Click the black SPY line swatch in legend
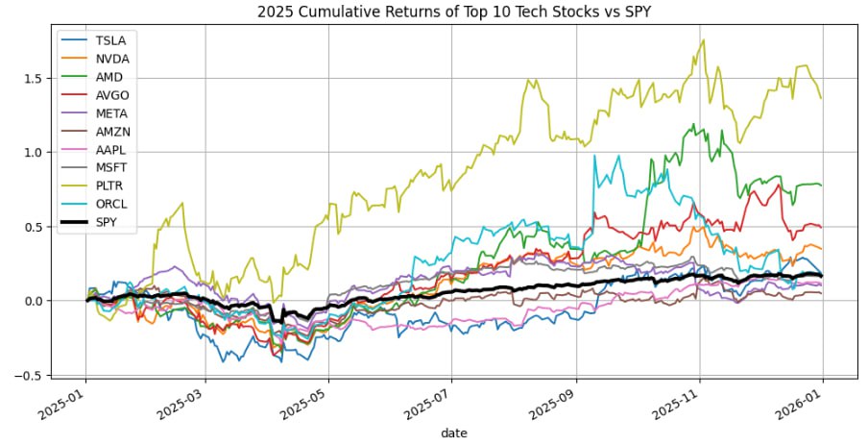This screenshot has width=868, height=445. coord(76,227)
